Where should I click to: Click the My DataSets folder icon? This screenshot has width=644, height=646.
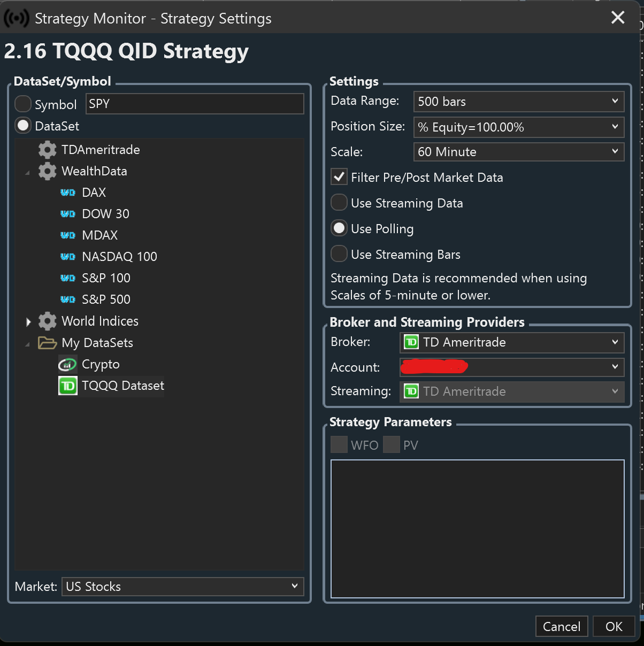pyautogui.click(x=48, y=343)
